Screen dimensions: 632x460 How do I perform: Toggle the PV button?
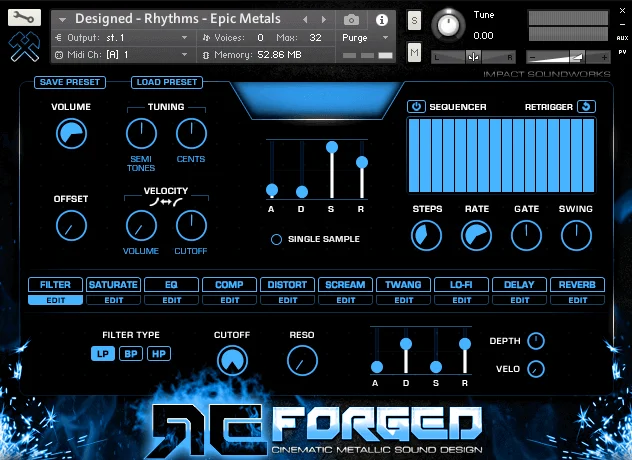click(622, 52)
